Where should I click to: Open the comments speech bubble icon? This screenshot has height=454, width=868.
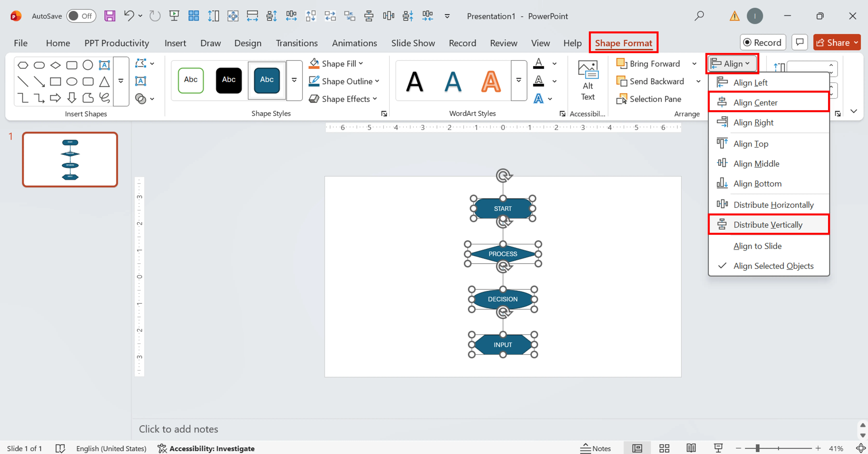pos(800,42)
